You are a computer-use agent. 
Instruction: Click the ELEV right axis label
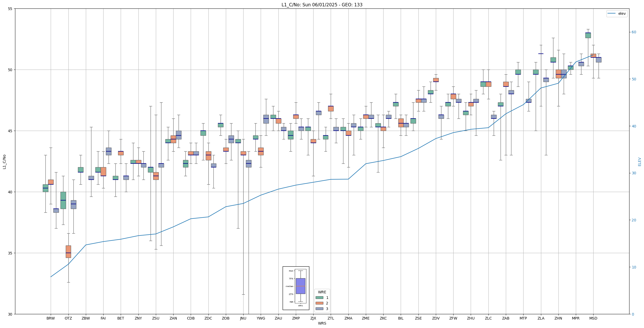click(640, 162)
